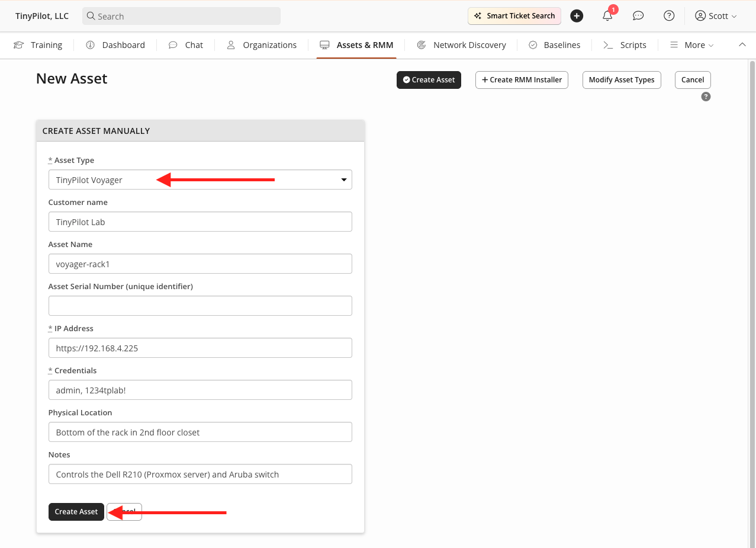
Task: Click the Asset Serial Number field
Action: pyautogui.click(x=200, y=306)
